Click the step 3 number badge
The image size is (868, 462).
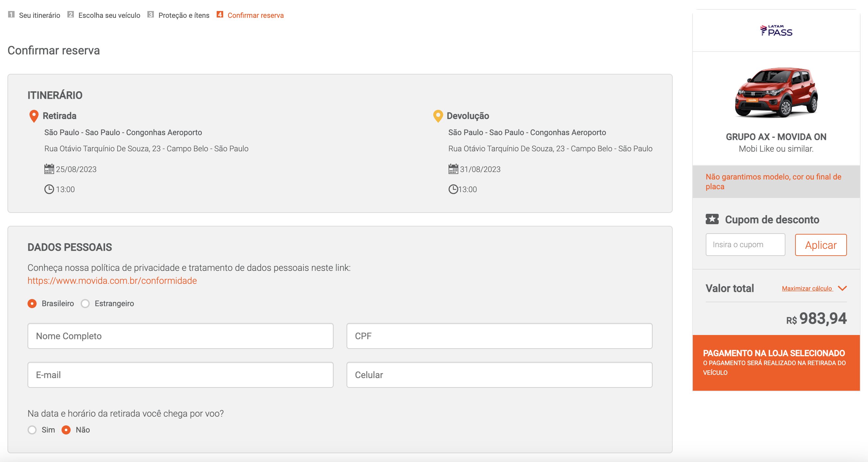point(151,15)
